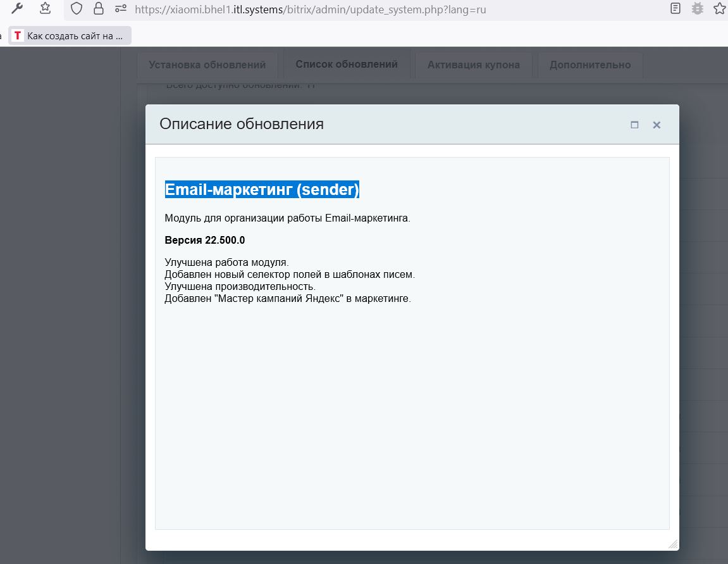Switch to 'Установка обновлений' tab
The image size is (728, 564).
(x=207, y=65)
